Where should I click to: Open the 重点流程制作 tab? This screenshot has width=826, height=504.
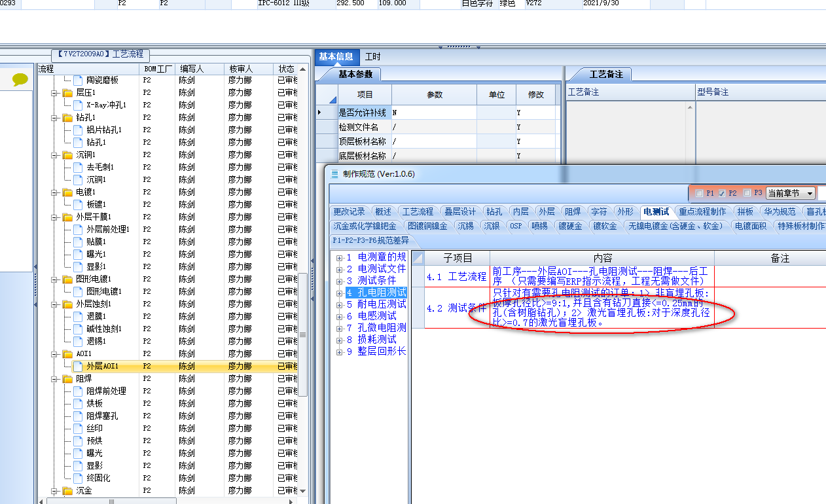(702, 211)
